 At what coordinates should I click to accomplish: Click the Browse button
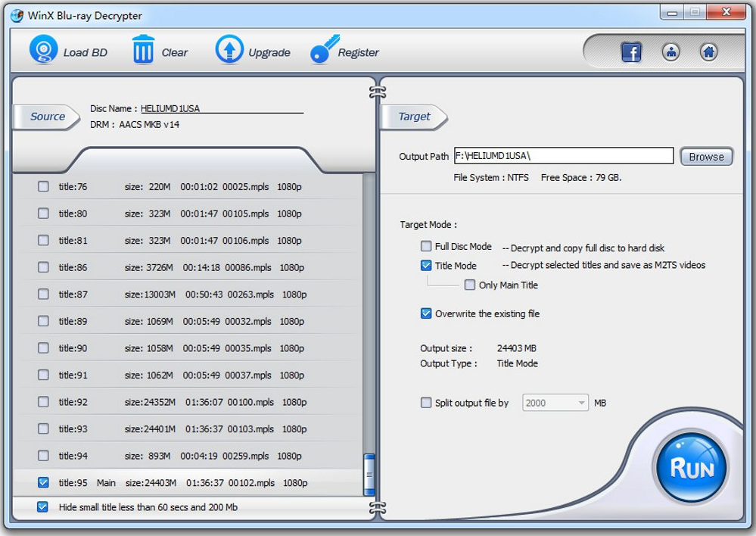coord(706,156)
